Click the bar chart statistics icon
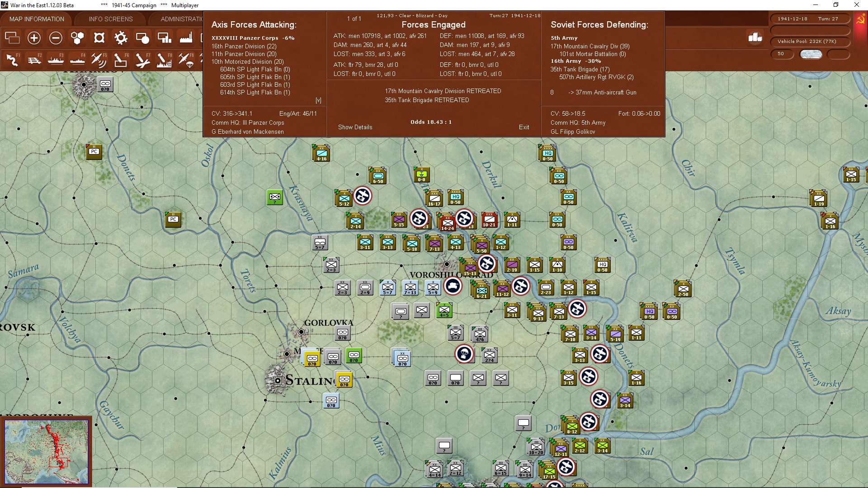This screenshot has width=868, height=488. point(755,37)
